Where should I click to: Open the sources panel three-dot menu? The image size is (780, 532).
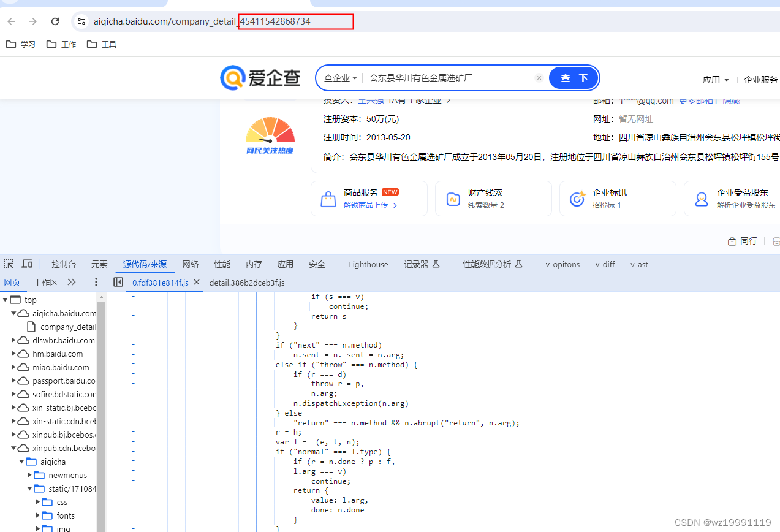coord(96,282)
